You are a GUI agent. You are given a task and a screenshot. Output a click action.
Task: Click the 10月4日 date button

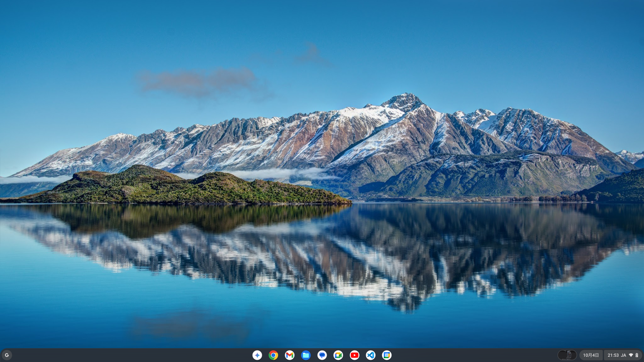click(x=591, y=355)
